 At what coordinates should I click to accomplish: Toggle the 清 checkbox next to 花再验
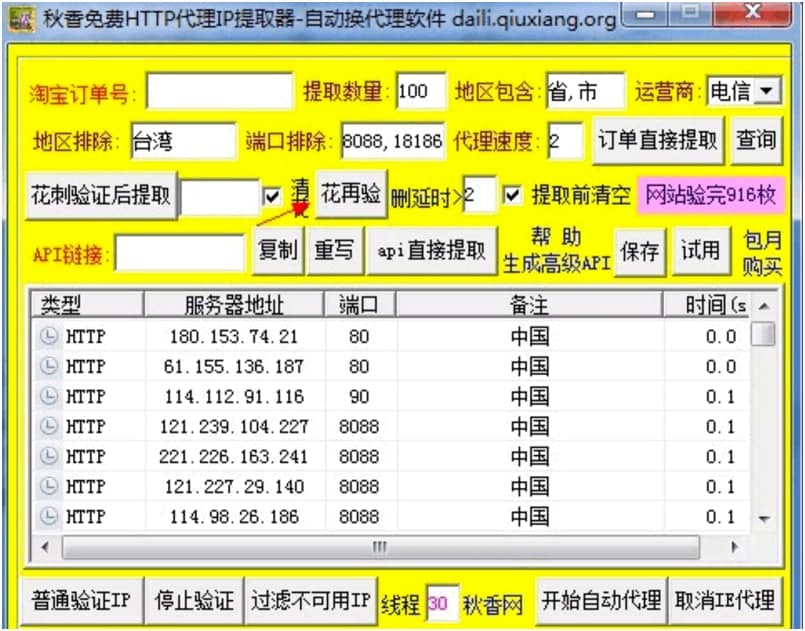click(x=272, y=196)
